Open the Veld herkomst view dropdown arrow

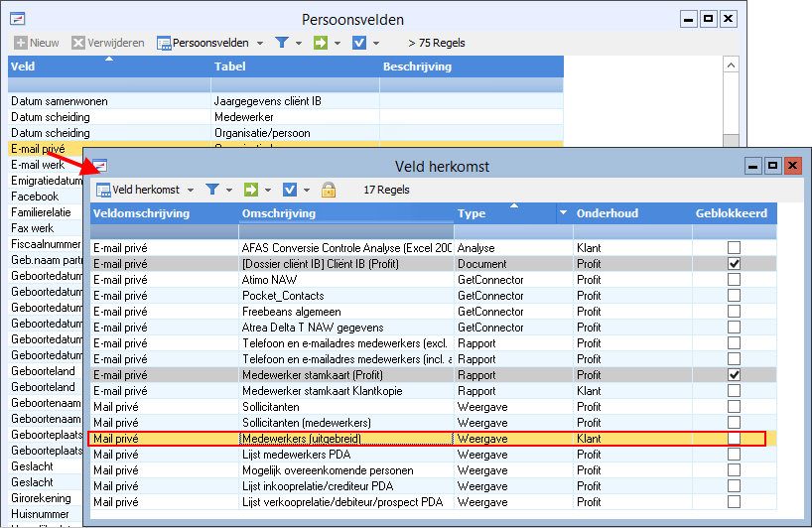(190, 190)
